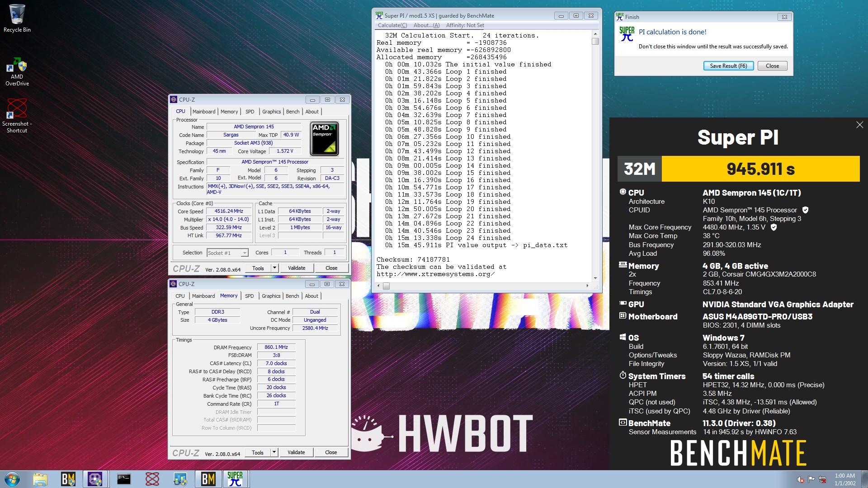868x488 pixels.
Task: Open Windows Explorer from the taskbar
Action: pyautogui.click(x=40, y=479)
